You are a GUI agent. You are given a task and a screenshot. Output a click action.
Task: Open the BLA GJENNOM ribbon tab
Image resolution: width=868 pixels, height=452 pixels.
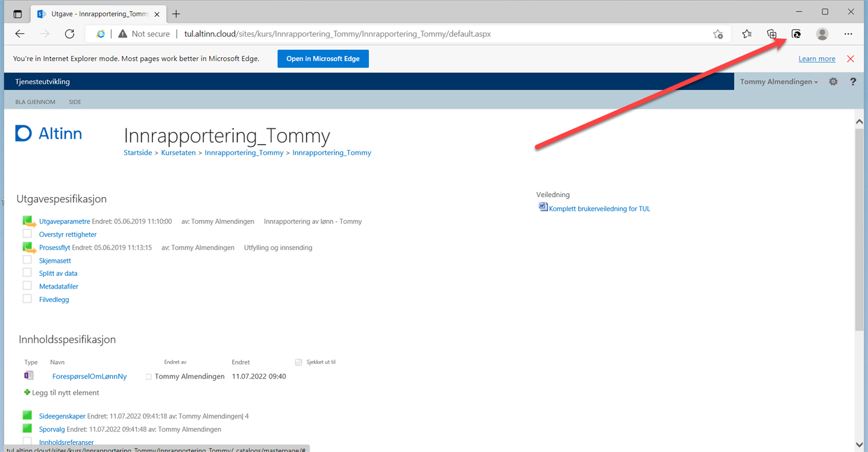(35, 102)
